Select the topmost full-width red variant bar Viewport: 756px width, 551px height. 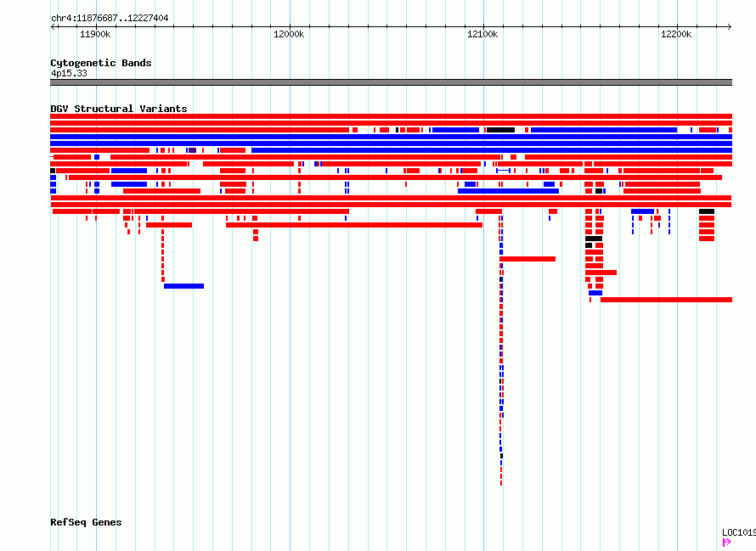click(x=391, y=116)
